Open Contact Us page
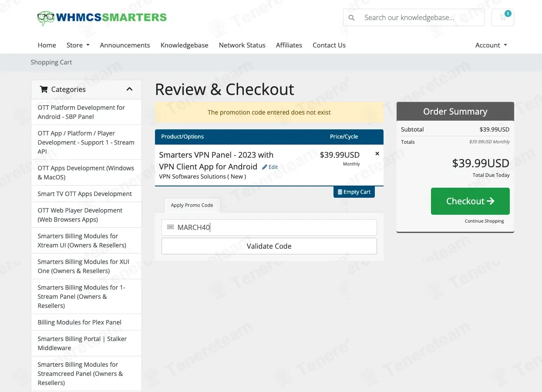Image resolution: width=542 pixels, height=392 pixels. [329, 45]
